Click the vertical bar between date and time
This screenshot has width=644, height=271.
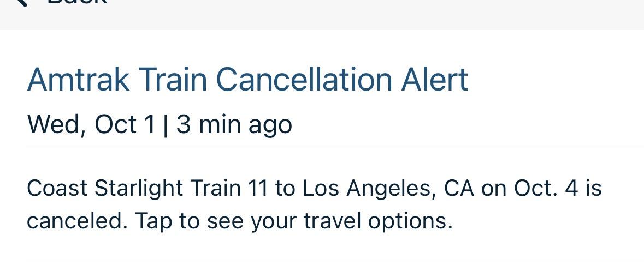(x=166, y=125)
